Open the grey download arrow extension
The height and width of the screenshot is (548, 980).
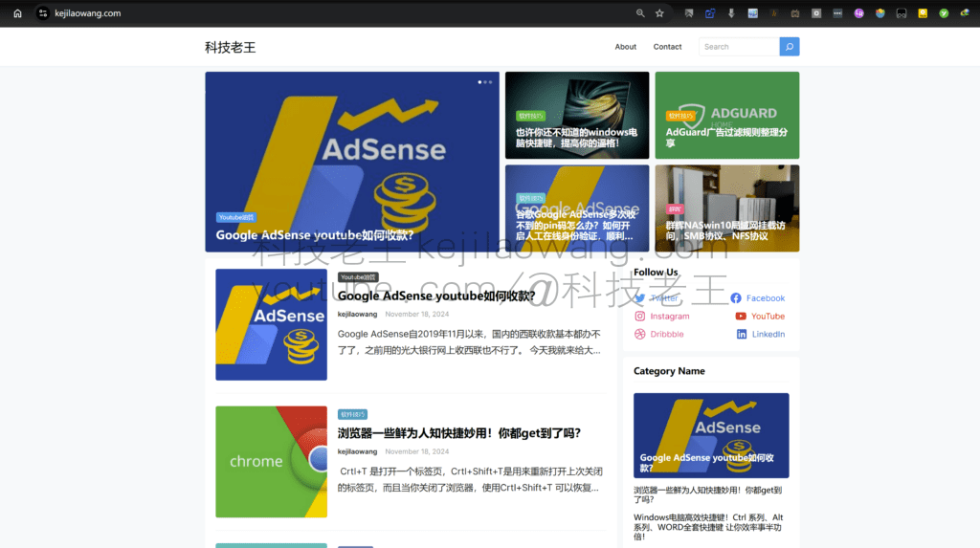731,13
